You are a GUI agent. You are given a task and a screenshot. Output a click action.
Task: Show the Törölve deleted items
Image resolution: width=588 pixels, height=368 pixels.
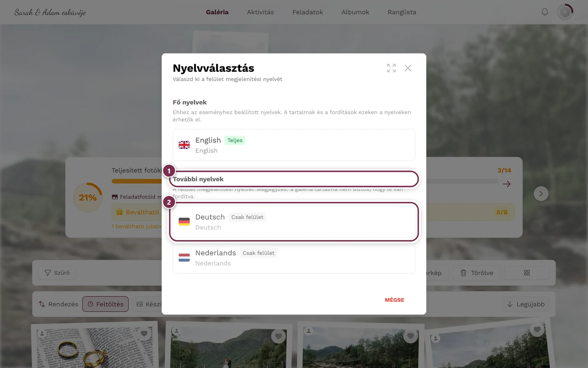pos(477,273)
